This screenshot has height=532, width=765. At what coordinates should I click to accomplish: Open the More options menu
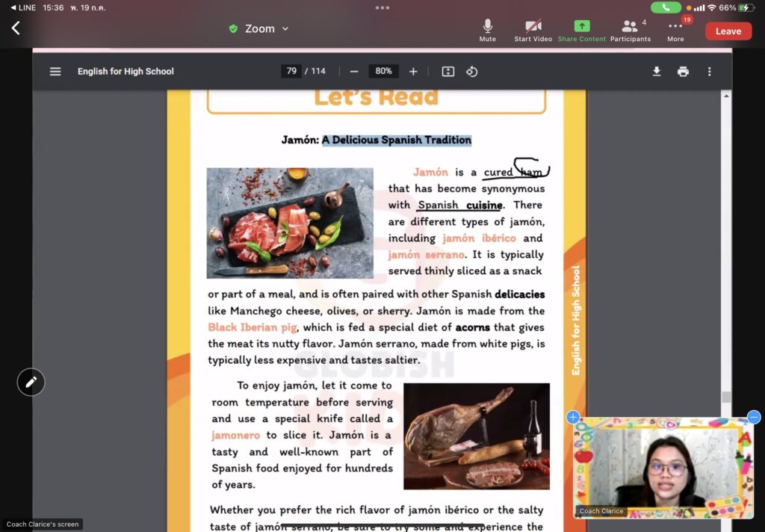point(675,27)
